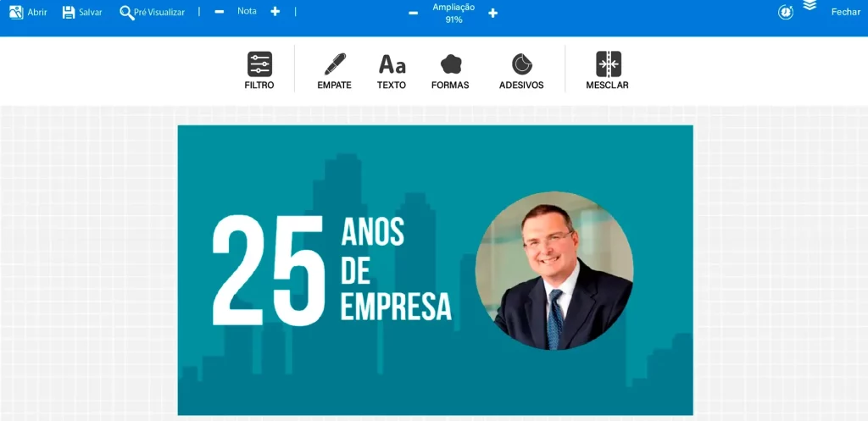This screenshot has width=868, height=421.
Task: Open the Filtro sliders tool
Action: pos(259,70)
